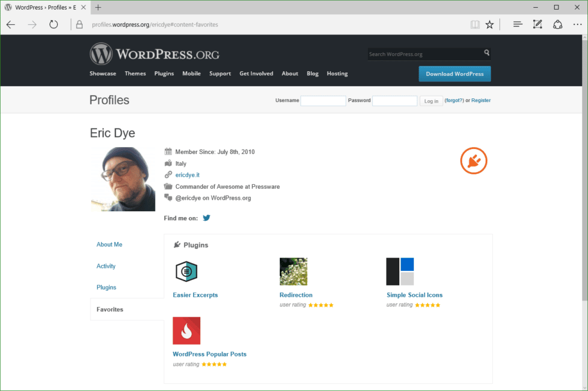Open the Mobile menu item
The image size is (588, 391).
click(x=192, y=74)
